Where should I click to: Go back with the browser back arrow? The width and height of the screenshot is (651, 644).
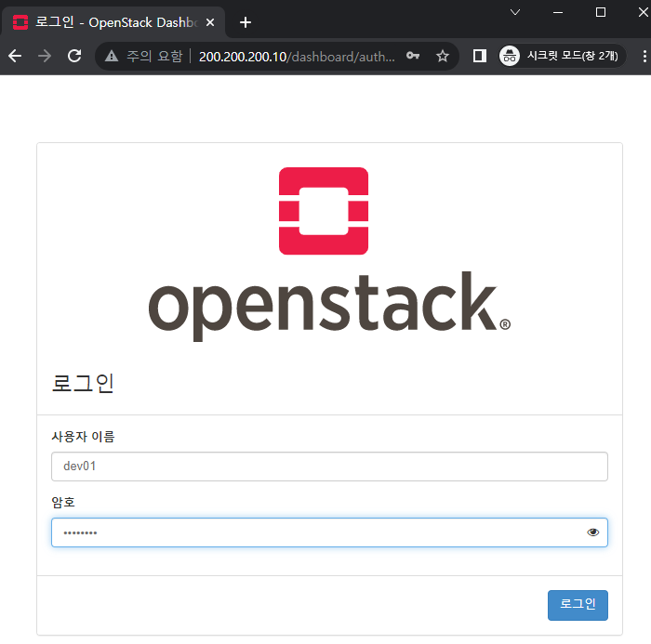[x=15, y=56]
